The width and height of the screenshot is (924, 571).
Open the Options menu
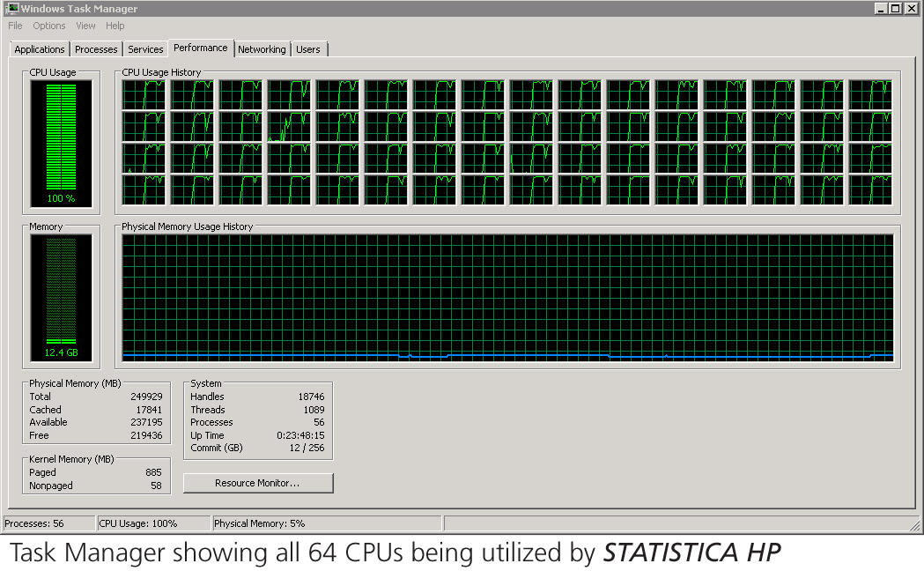pyautogui.click(x=48, y=26)
